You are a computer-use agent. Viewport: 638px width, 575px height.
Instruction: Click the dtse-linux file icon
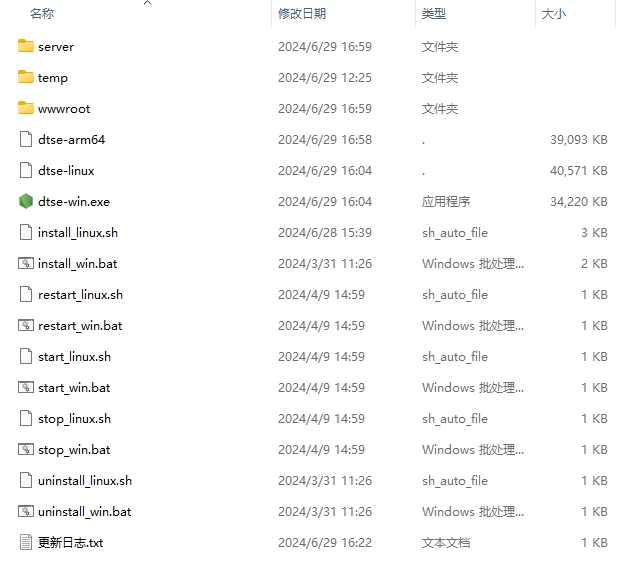(x=26, y=170)
